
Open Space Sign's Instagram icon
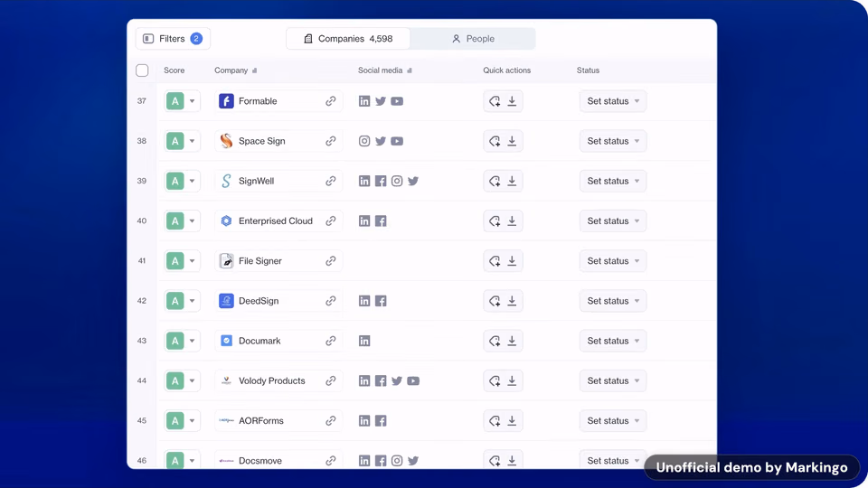pos(364,141)
